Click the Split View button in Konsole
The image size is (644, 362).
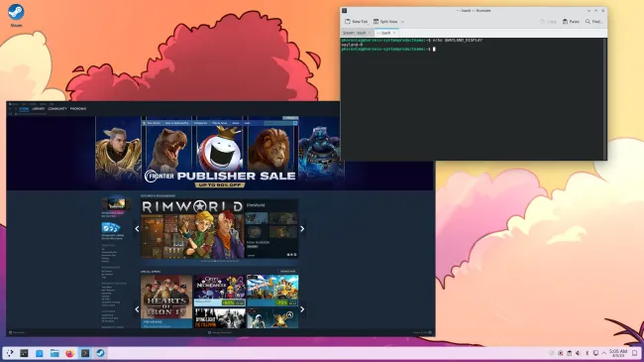pos(385,22)
